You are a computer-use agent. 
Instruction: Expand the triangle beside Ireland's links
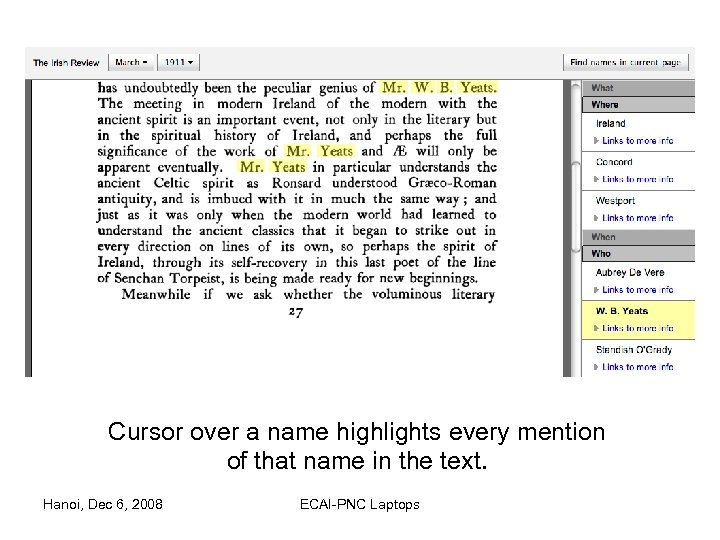point(596,141)
